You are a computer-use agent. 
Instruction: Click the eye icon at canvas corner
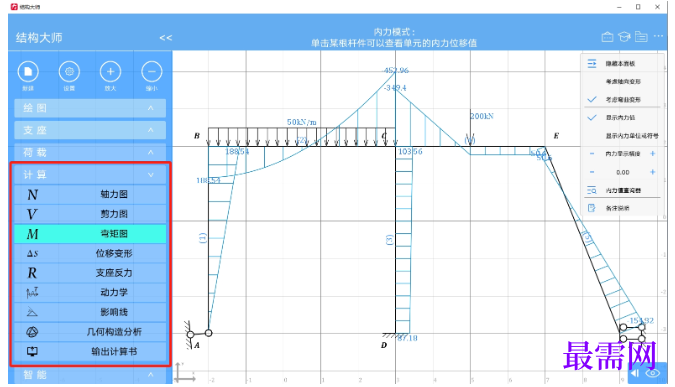click(653, 373)
